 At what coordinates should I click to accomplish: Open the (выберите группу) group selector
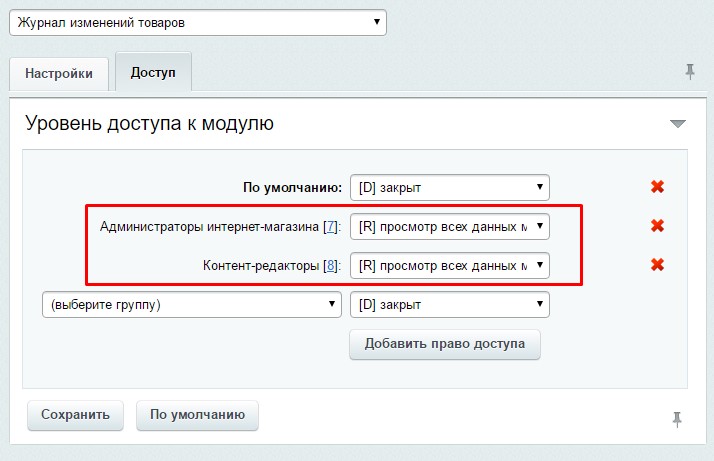(190, 305)
